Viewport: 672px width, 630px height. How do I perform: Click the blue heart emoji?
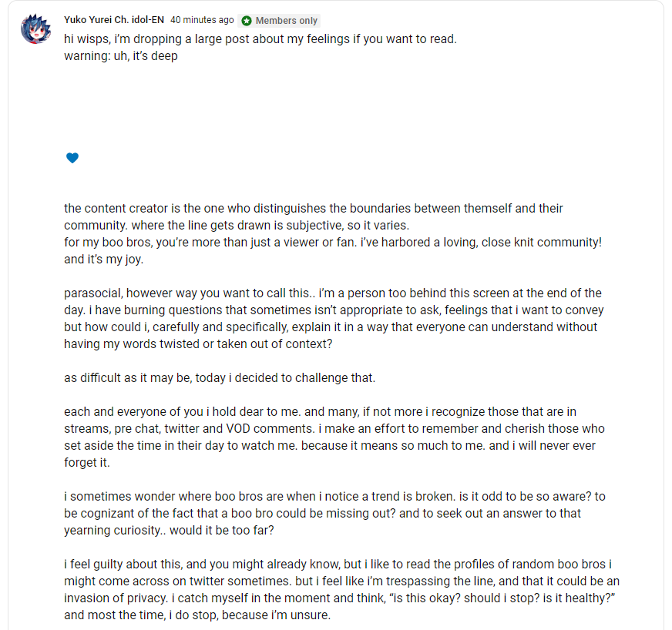pyautogui.click(x=72, y=158)
